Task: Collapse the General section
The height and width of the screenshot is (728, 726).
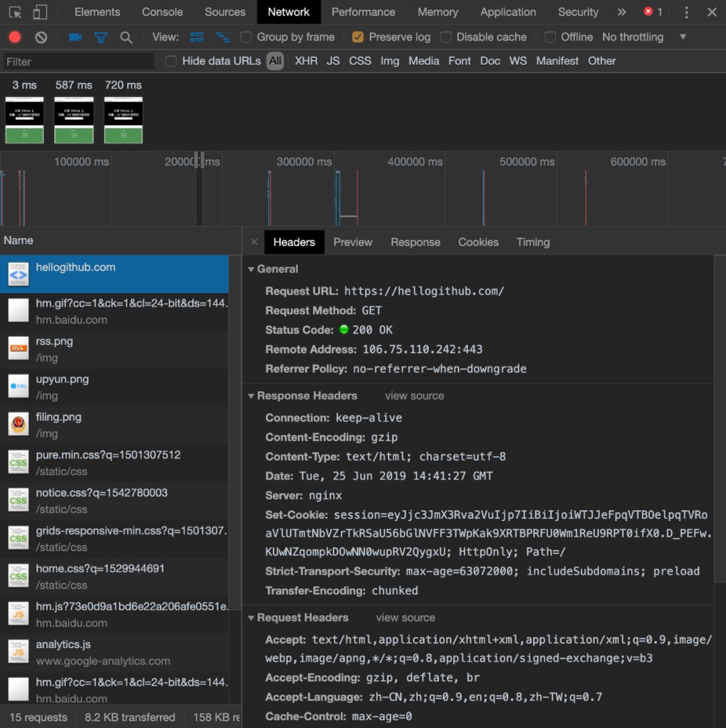Action: click(251, 269)
